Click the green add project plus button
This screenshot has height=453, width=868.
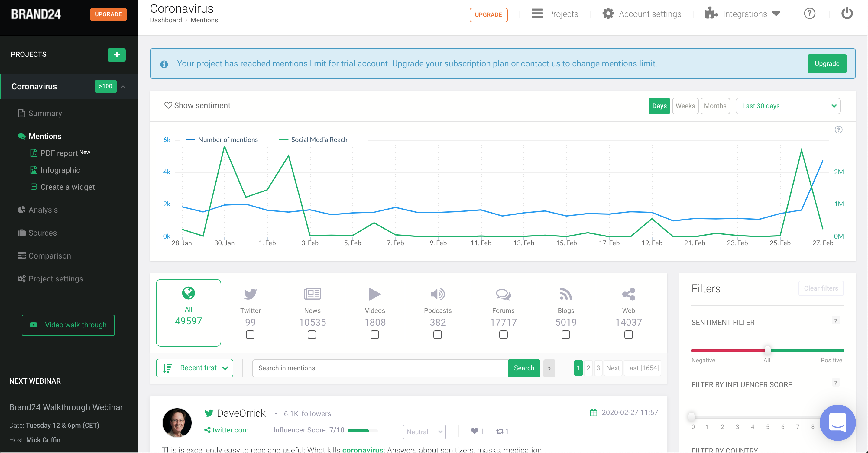point(117,55)
